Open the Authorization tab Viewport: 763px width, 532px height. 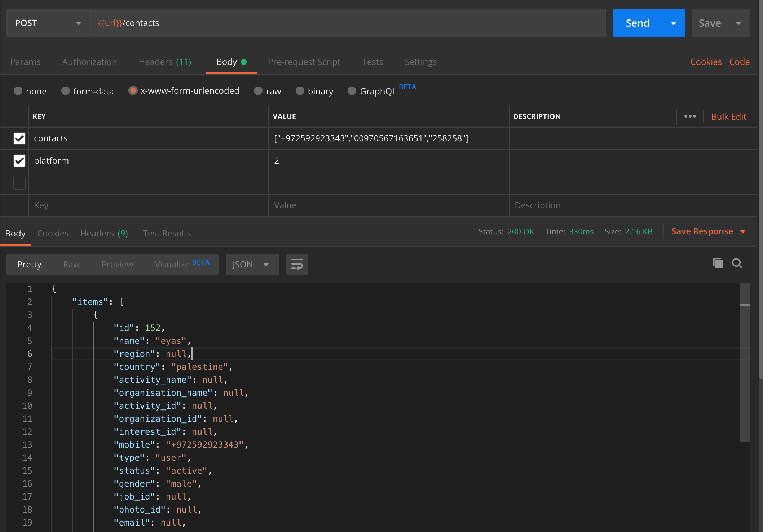click(89, 62)
